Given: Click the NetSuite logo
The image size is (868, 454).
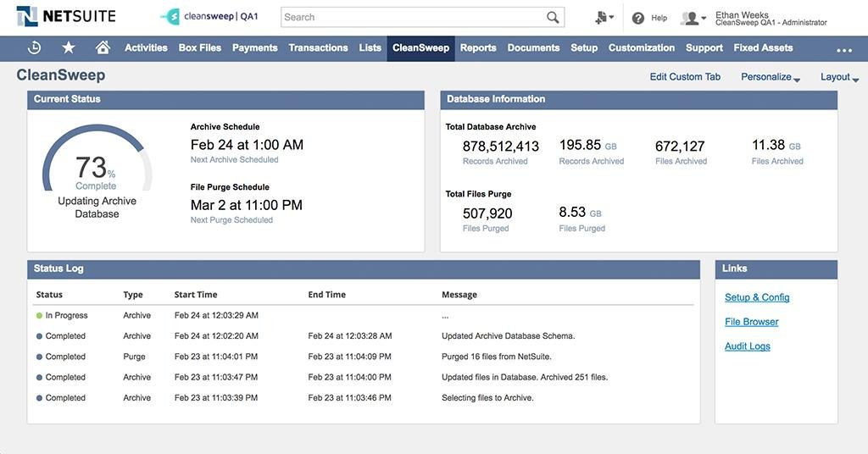Looking at the screenshot, I should click(66, 17).
